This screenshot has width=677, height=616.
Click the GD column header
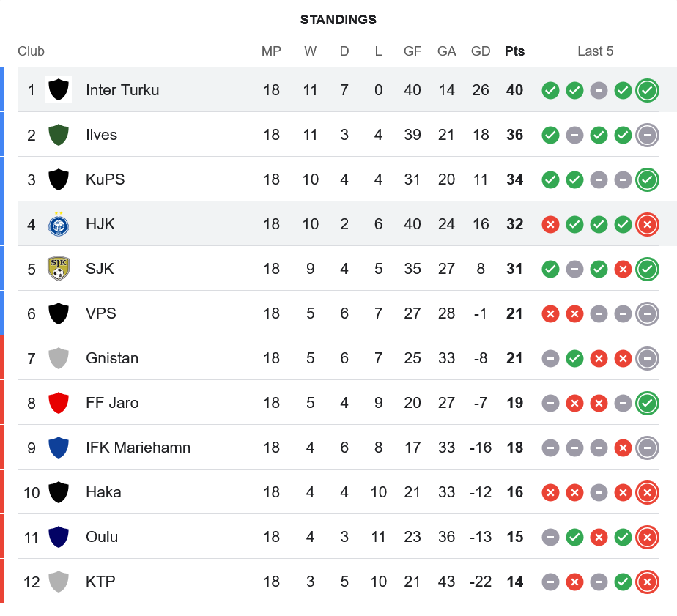tap(481, 51)
